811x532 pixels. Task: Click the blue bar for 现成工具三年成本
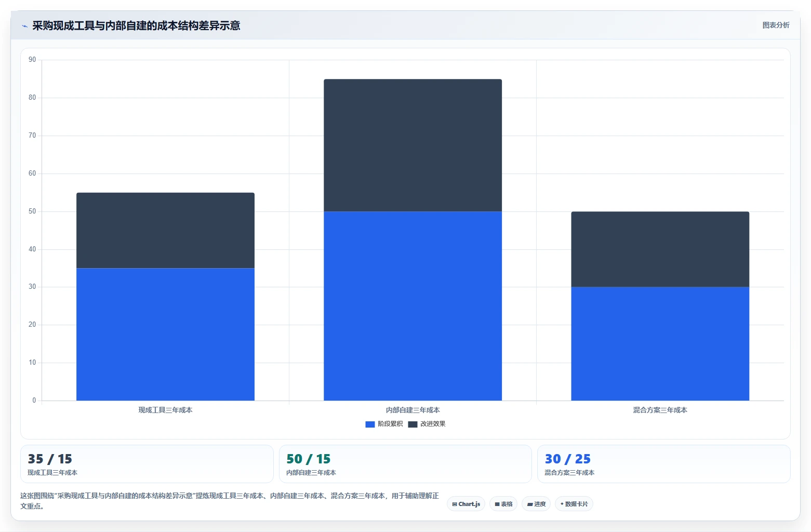pos(165,334)
